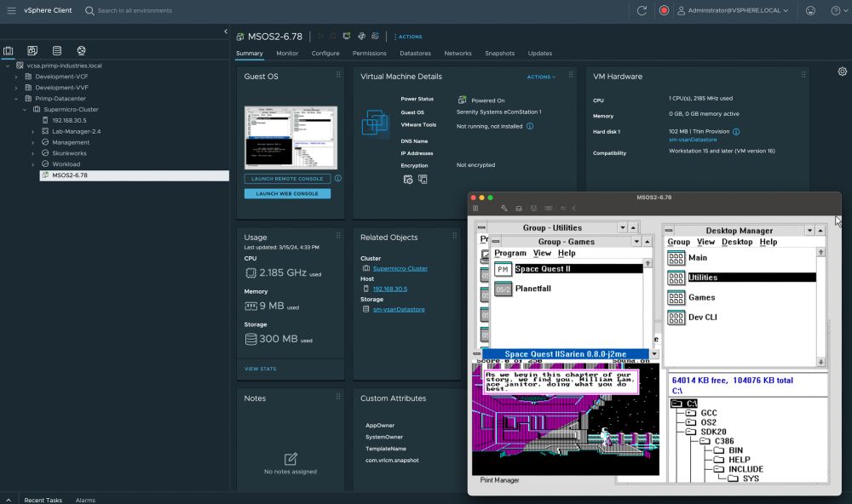The height and width of the screenshot is (504, 852).
Task: Click the migrate VM icon under Encryption
Action: tap(423, 180)
